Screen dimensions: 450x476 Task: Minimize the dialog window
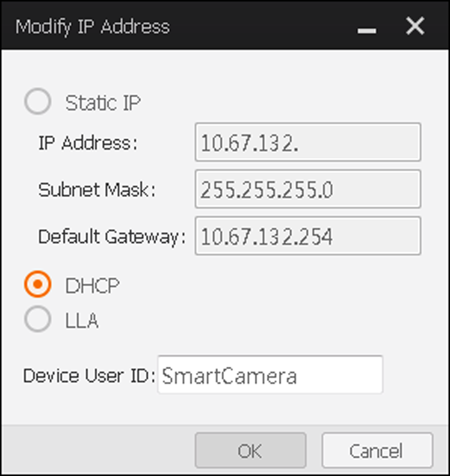point(367,28)
